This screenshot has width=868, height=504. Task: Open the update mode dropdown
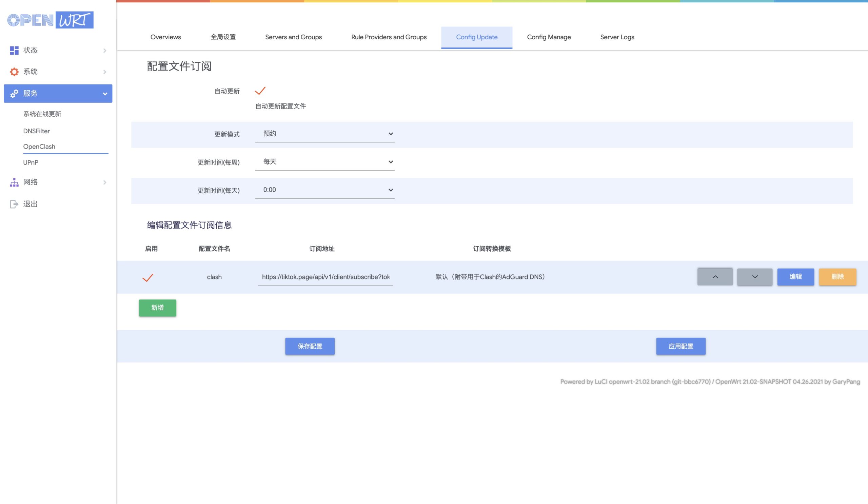pos(324,134)
